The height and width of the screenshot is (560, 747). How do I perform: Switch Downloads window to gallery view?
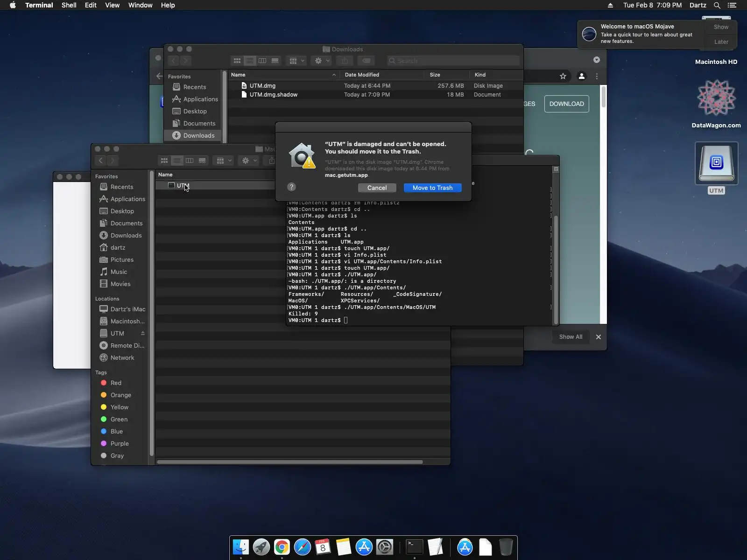point(275,61)
